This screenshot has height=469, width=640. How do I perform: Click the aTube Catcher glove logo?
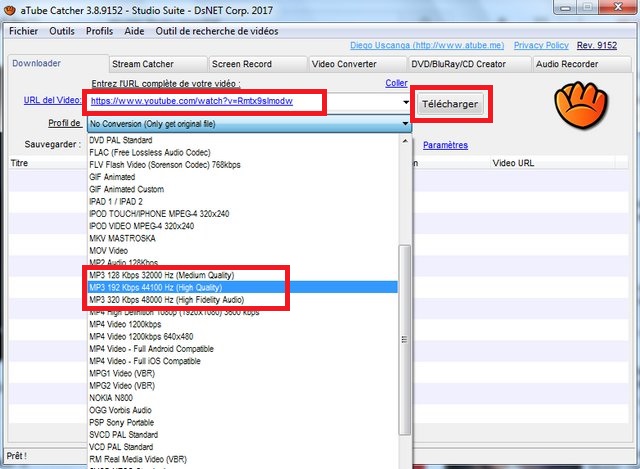point(581,105)
